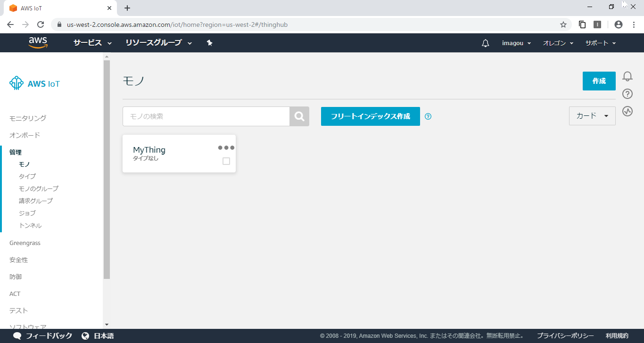Click the help icon next to フリートインデックス作成
This screenshot has width=644, height=343.
tap(428, 116)
